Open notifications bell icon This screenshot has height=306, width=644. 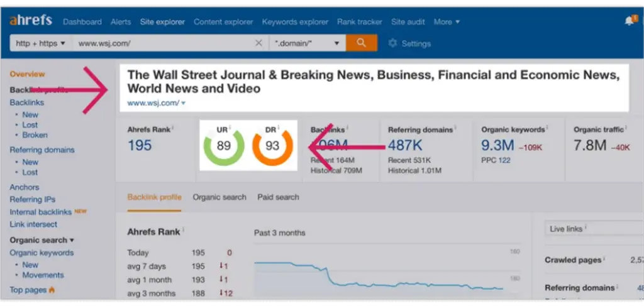click(x=629, y=21)
